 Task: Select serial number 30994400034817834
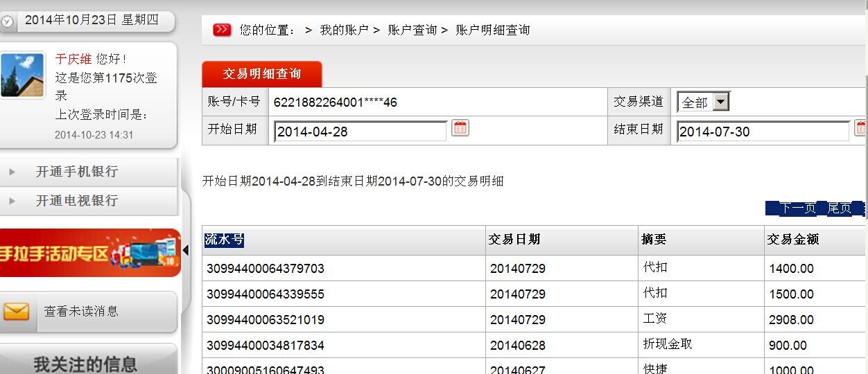pos(266,346)
